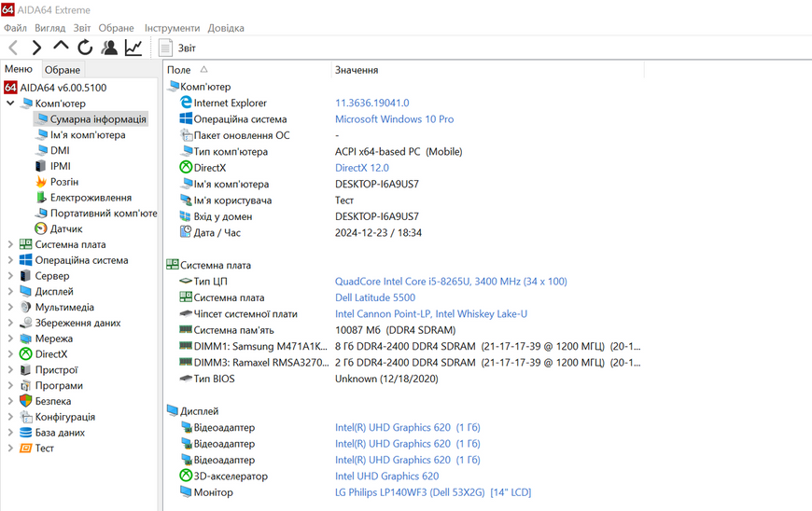Open LG Philips LP140WF3 monitor link
The height and width of the screenshot is (511, 812).
tap(433, 492)
